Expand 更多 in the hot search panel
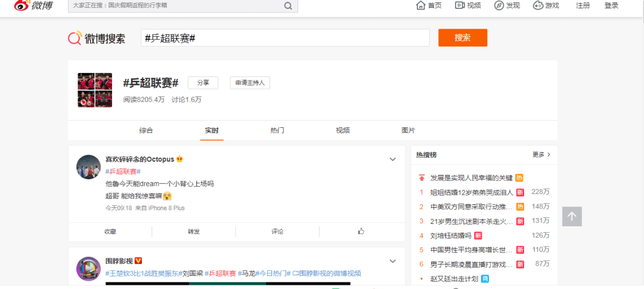Image resolution: width=644 pixels, height=289 pixels. coord(541,155)
